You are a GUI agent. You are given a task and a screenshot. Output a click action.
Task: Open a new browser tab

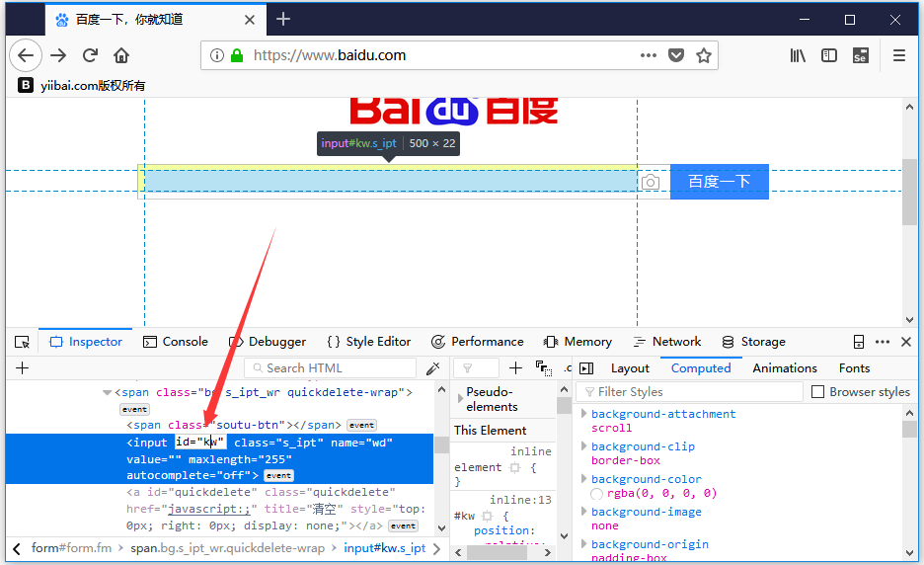(283, 20)
